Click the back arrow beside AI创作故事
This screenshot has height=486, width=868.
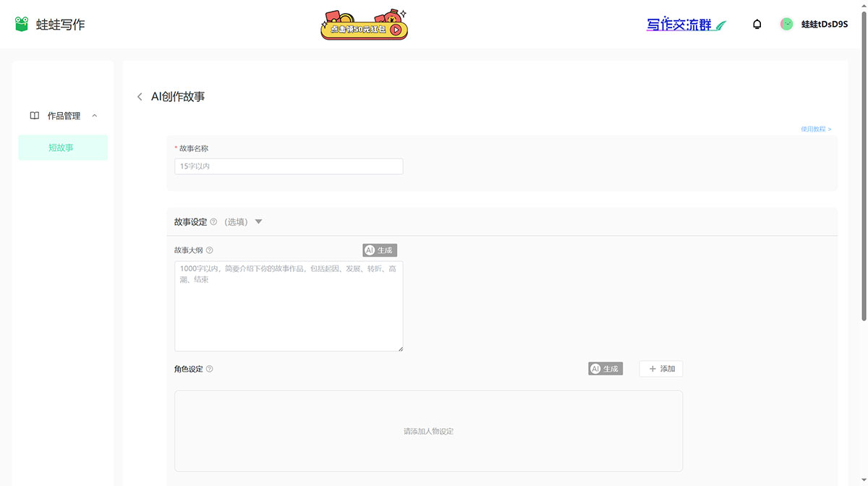pos(140,97)
